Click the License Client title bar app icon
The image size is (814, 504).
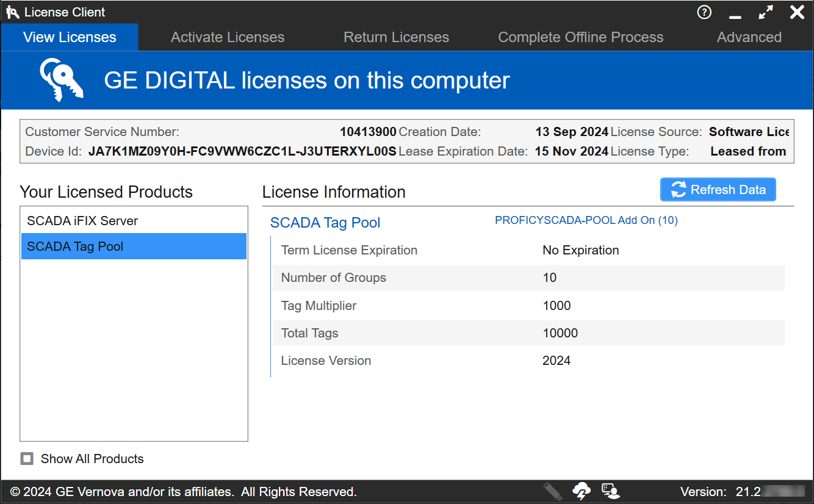[12, 12]
